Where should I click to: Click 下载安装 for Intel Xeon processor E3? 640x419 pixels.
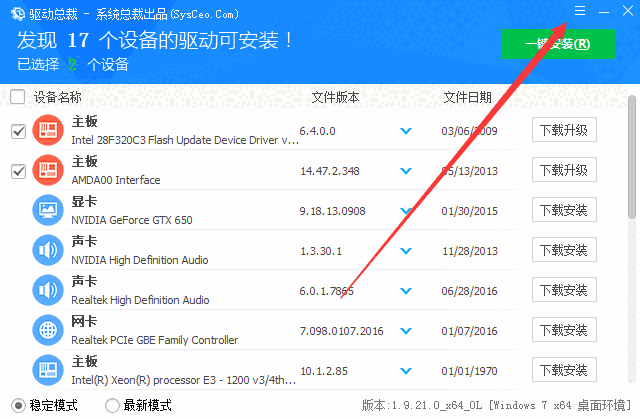tap(564, 370)
